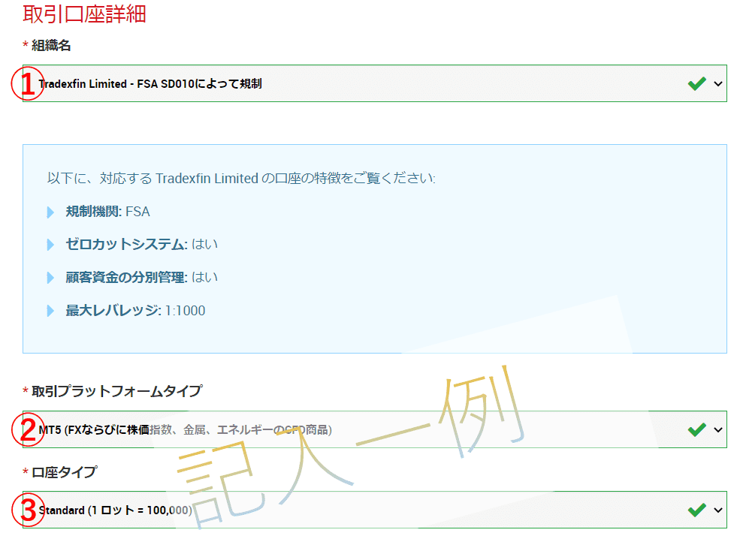The height and width of the screenshot is (560, 737).
Task: Click the 取引プラットフォームタイプ label
Action: click(116, 391)
